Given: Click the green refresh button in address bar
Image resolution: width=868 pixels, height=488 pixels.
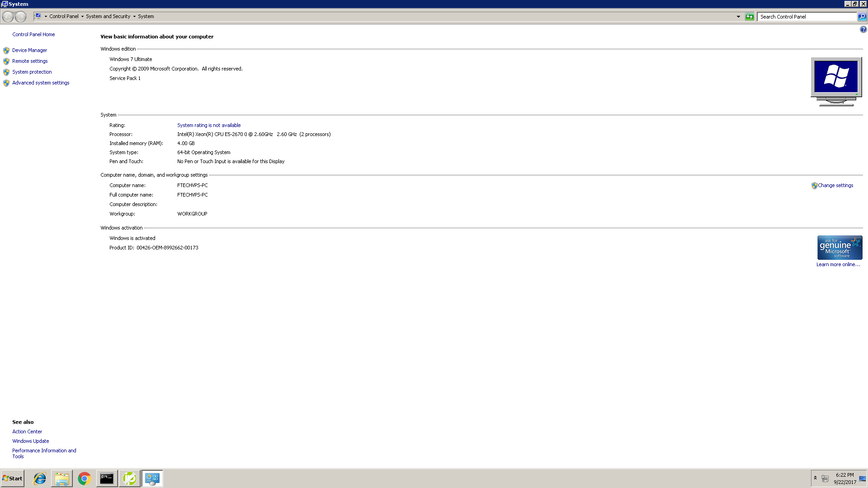Looking at the screenshot, I should (x=750, y=17).
